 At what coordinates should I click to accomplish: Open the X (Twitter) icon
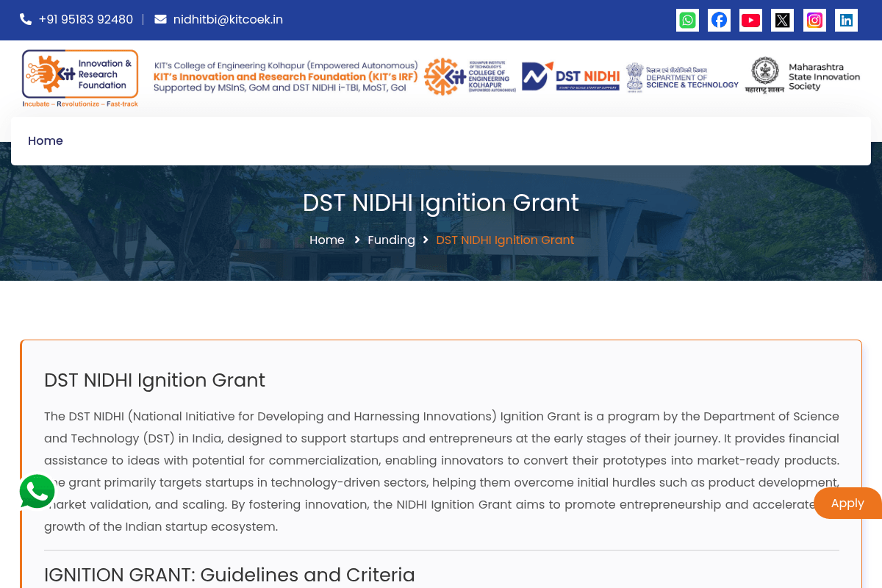[x=782, y=20]
